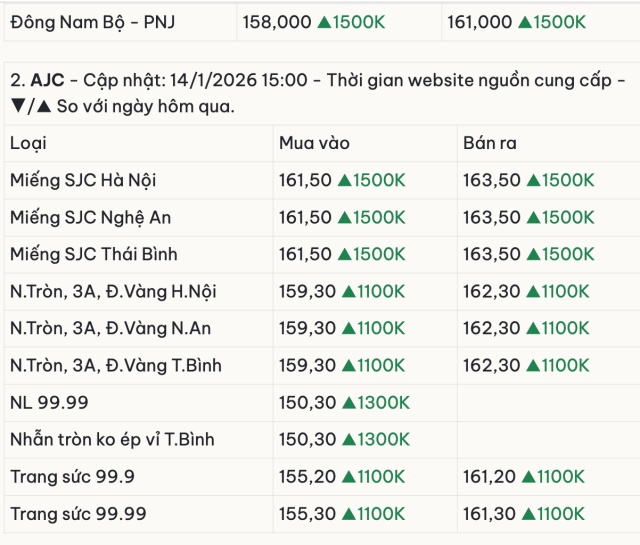Click the Trang sức 99.99 row label
This screenshot has width=640, height=545.
(x=78, y=513)
